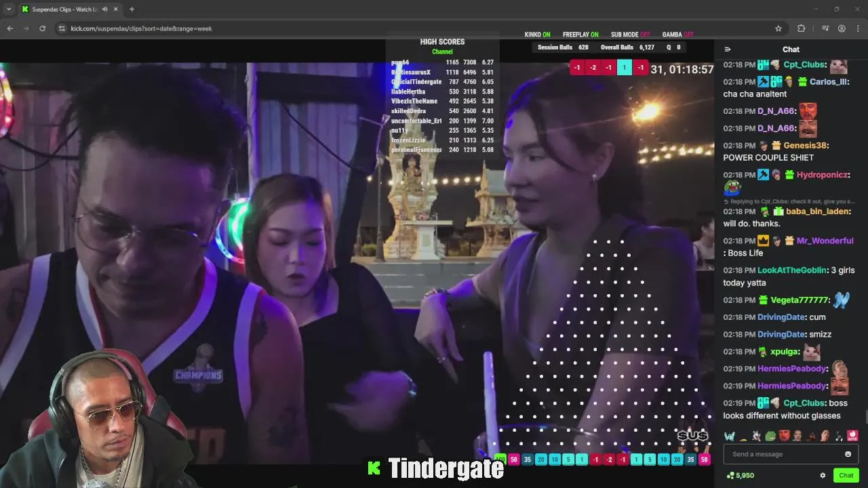Insert the green Pepe frog quick emote
Viewport: 868px width, 488px height.
770,436
